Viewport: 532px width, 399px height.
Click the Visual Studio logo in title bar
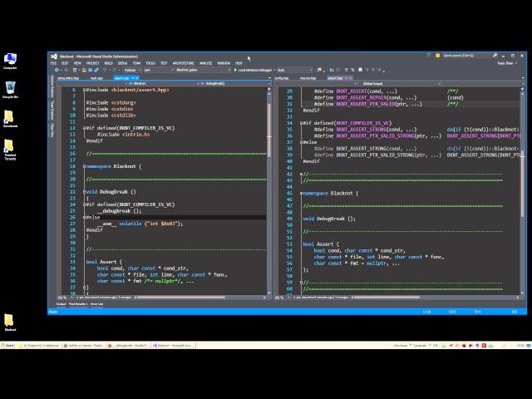[53, 55]
